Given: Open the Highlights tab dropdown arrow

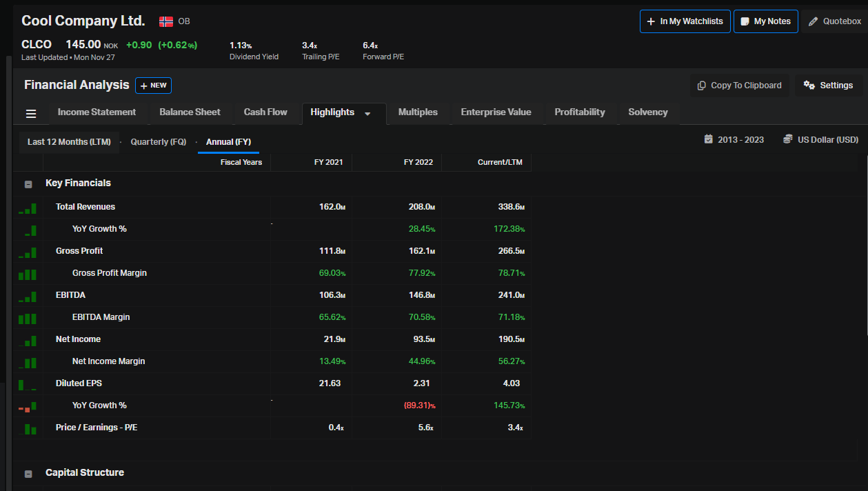Looking at the screenshot, I should (x=367, y=113).
